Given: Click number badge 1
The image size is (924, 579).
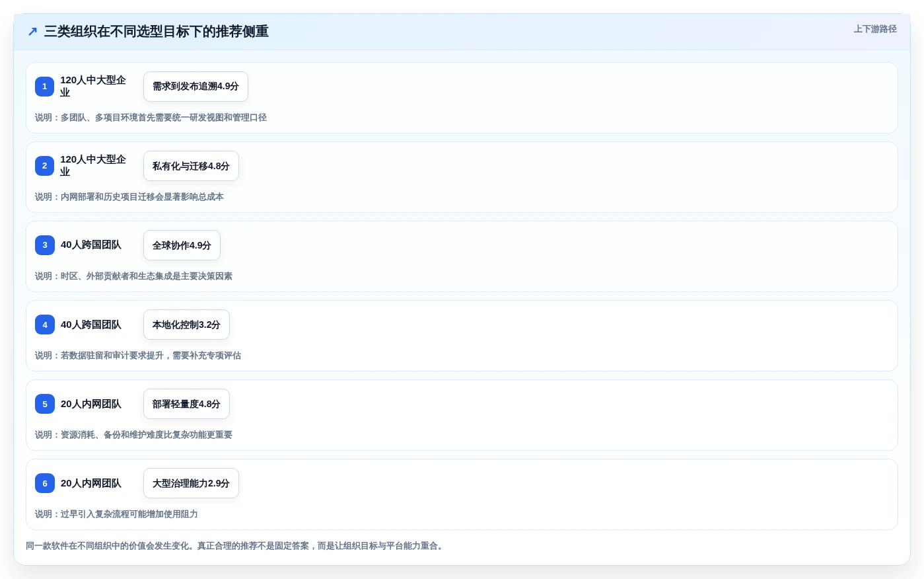Looking at the screenshot, I should pyautogui.click(x=44, y=87).
